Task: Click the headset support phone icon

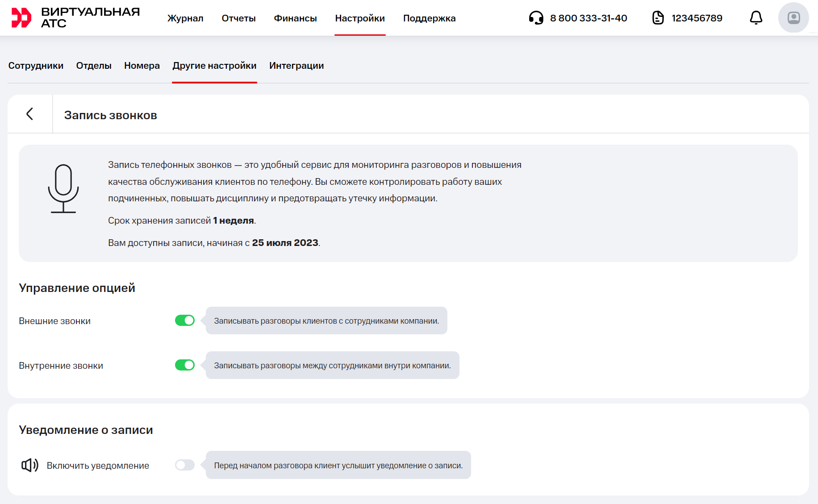Action: 536,18
